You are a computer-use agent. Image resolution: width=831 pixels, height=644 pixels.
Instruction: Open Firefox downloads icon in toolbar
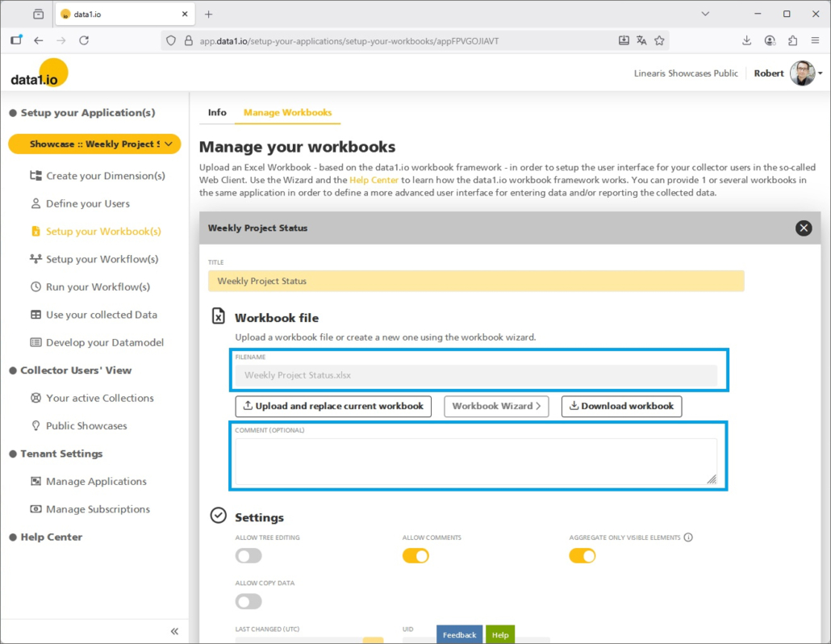tap(746, 40)
